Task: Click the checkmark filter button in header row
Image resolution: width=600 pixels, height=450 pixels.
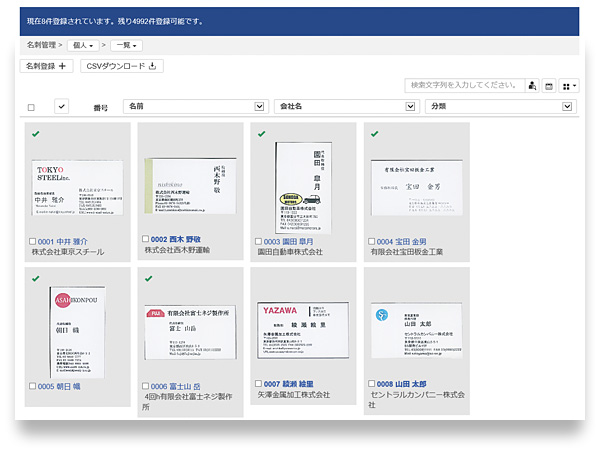Action: (x=62, y=106)
